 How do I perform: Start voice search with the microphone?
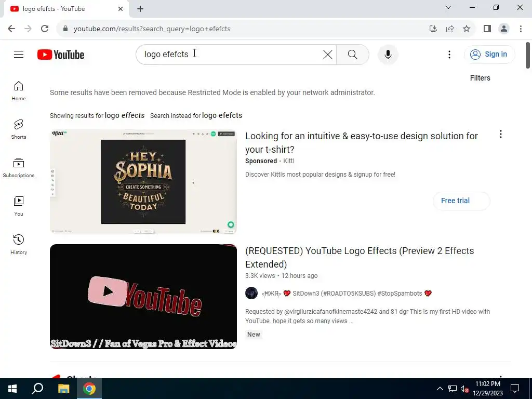pos(388,54)
